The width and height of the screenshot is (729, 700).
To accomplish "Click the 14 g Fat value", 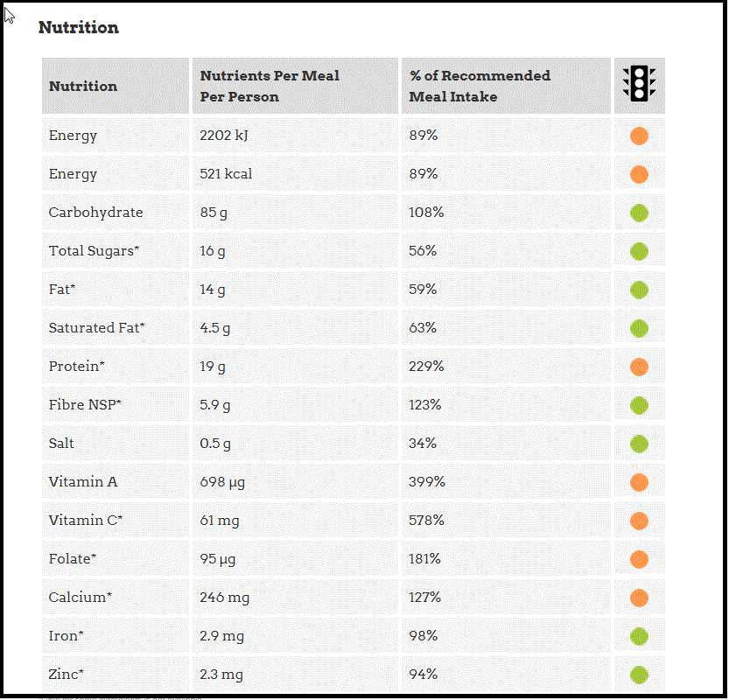I will click(x=212, y=290).
